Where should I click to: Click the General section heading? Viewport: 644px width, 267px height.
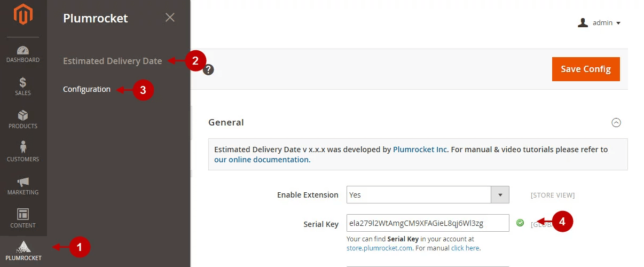click(226, 122)
